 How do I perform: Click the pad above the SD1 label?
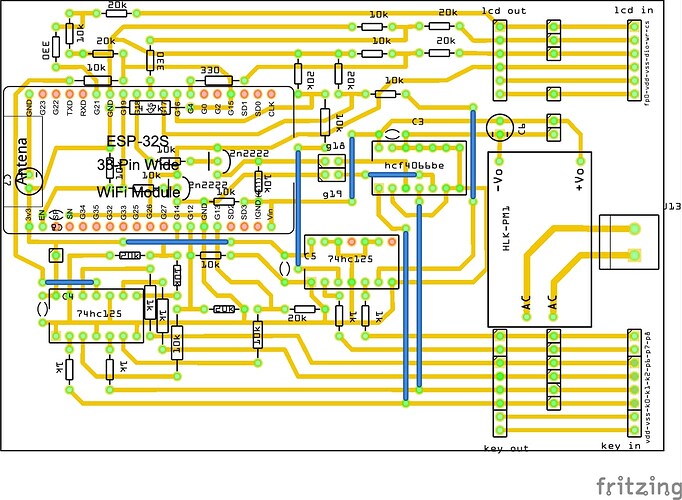click(x=244, y=94)
